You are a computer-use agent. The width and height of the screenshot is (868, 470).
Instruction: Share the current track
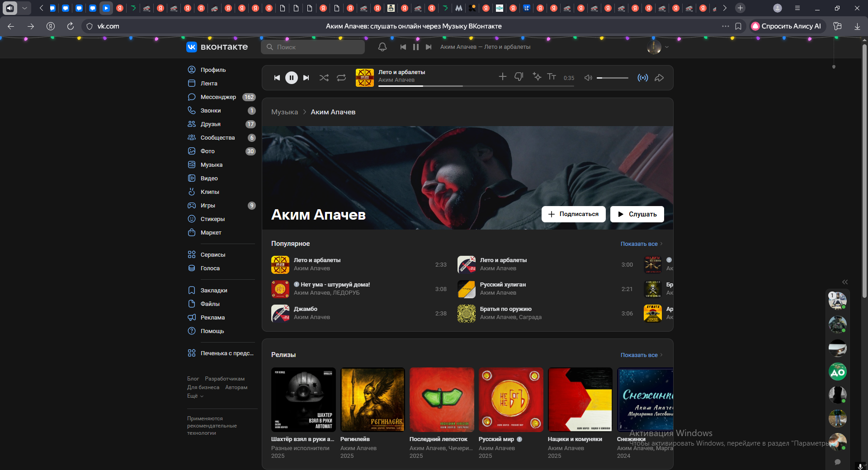(659, 78)
